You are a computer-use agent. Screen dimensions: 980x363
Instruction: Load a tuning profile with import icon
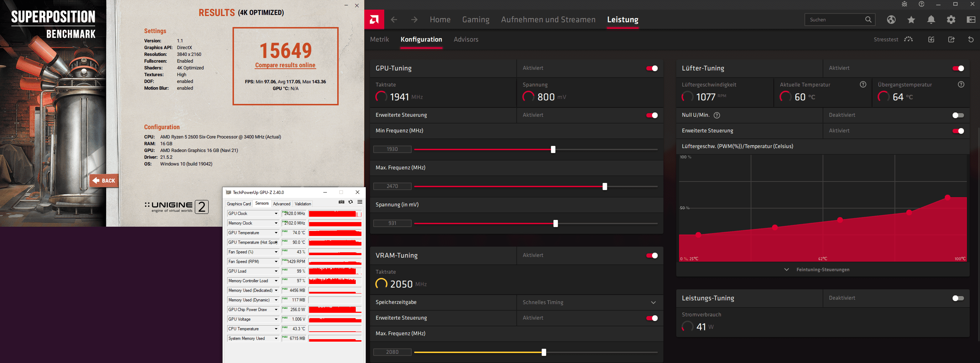coord(931,40)
